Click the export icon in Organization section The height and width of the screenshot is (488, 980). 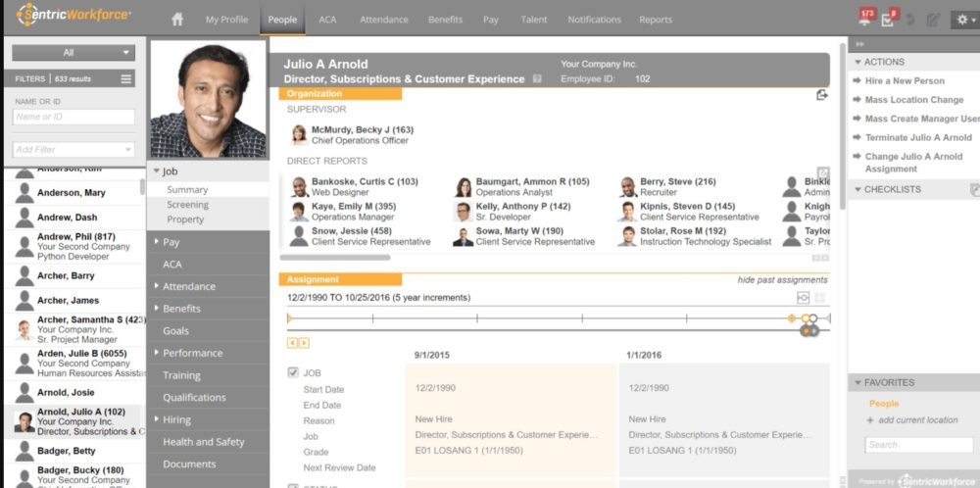point(822,94)
